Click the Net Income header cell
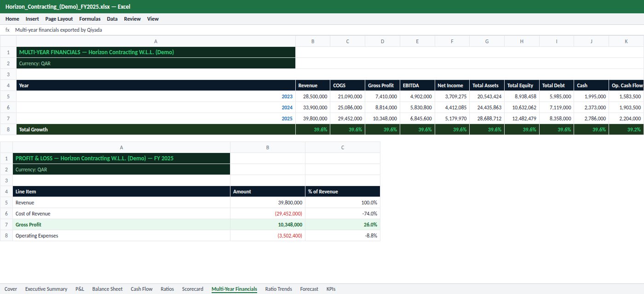 coord(452,85)
